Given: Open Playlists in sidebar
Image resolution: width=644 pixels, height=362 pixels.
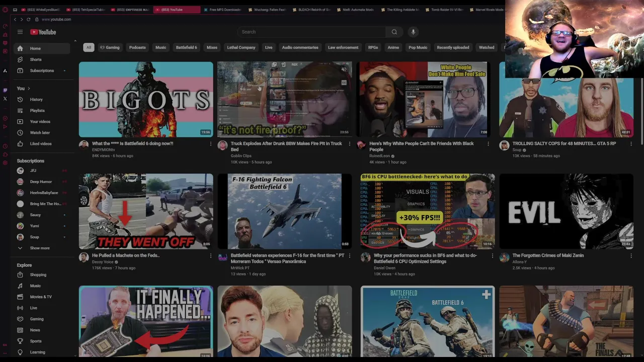Looking at the screenshot, I should click(x=43, y=111).
